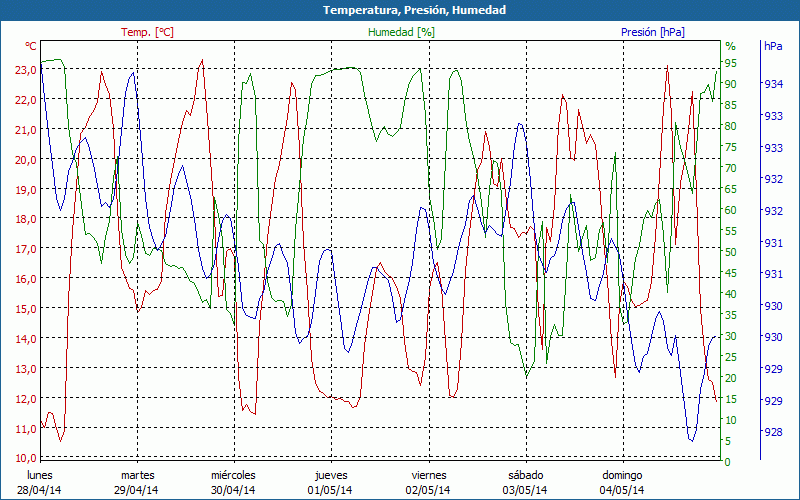Click the 23,0 temperature axis tick
Viewport: 800px width, 500px height.
[x=24, y=70]
